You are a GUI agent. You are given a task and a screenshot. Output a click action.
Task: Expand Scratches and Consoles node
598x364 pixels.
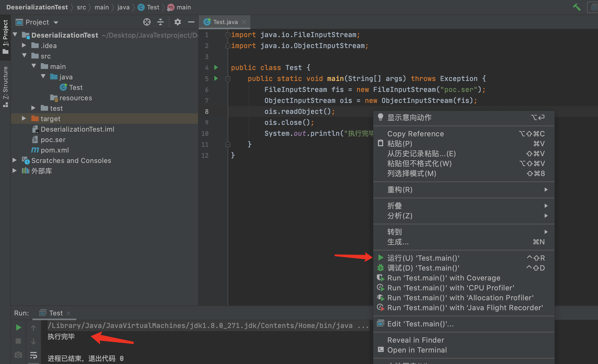point(15,160)
